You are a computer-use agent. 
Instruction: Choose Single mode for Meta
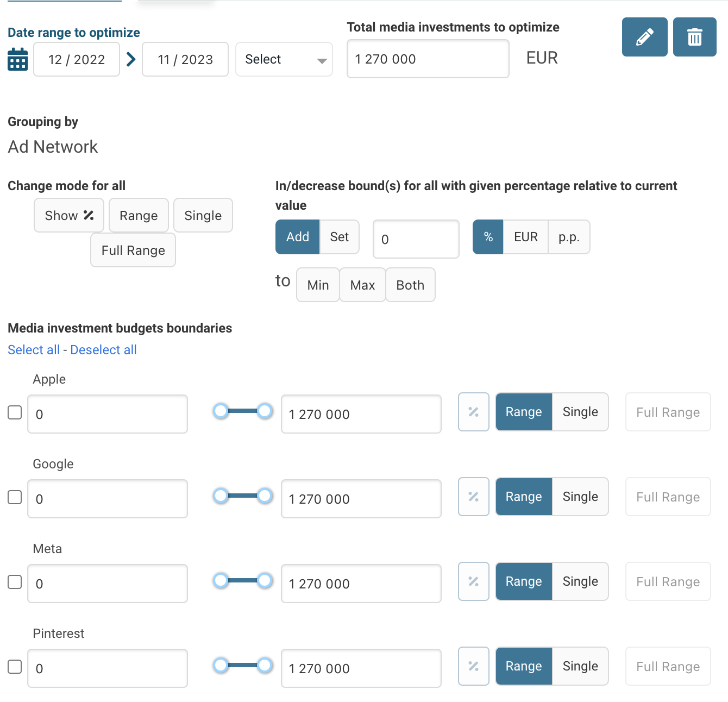click(x=580, y=581)
